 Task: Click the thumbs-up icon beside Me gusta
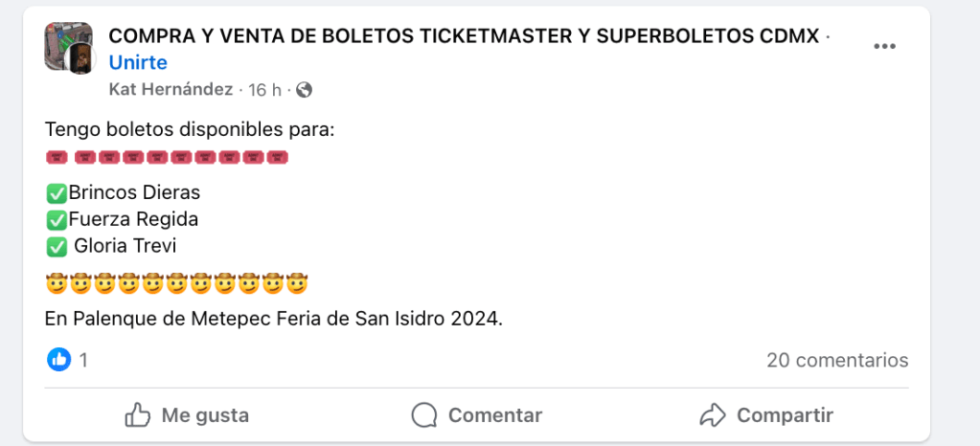click(x=138, y=415)
